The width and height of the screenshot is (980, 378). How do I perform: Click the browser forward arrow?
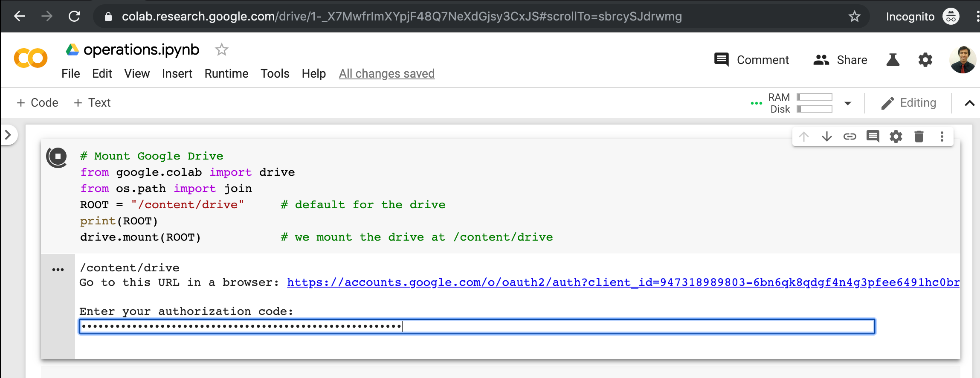point(47,16)
